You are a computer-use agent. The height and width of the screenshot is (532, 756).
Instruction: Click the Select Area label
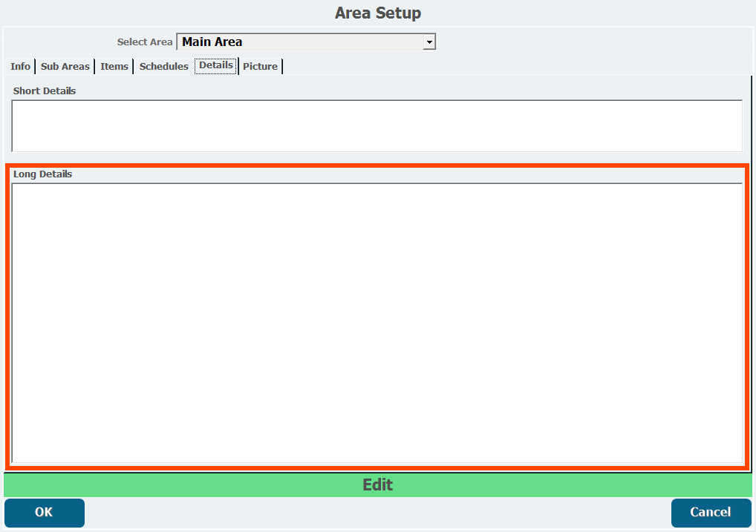145,42
